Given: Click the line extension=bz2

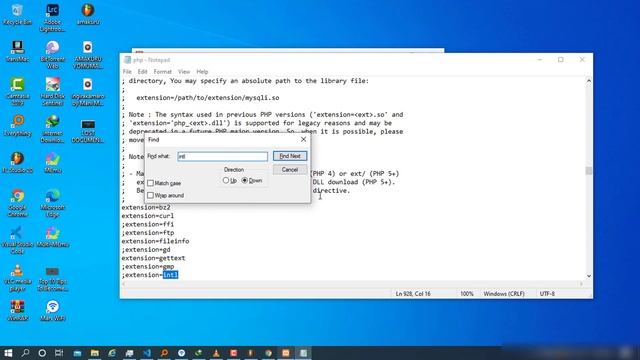Looking at the screenshot, I should point(146,207).
